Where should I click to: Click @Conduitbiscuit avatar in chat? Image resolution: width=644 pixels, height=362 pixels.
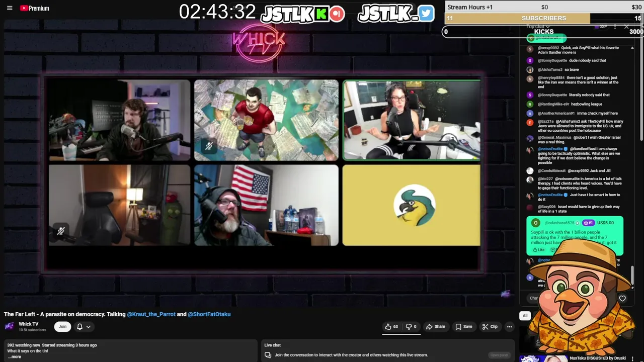pos(530,171)
